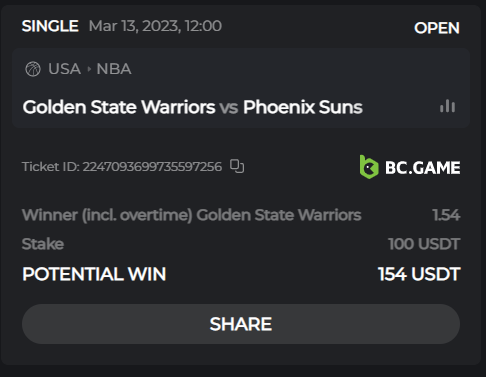Click the 100 USDT stake amount

tap(424, 244)
